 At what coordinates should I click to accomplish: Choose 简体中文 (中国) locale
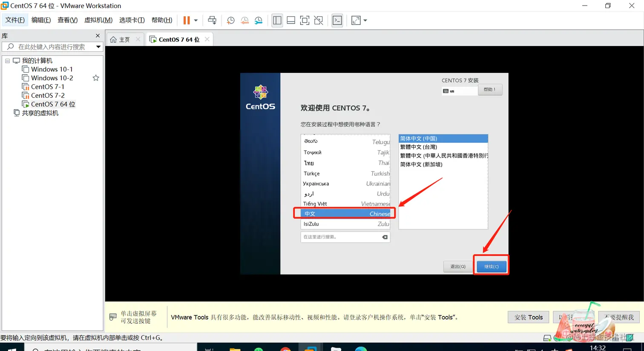pyautogui.click(x=443, y=139)
